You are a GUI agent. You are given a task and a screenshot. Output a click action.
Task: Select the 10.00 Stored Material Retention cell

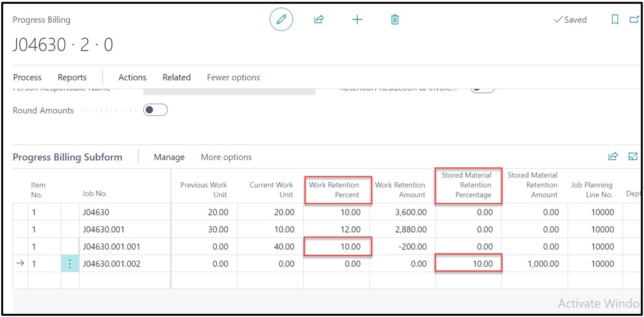(x=468, y=264)
